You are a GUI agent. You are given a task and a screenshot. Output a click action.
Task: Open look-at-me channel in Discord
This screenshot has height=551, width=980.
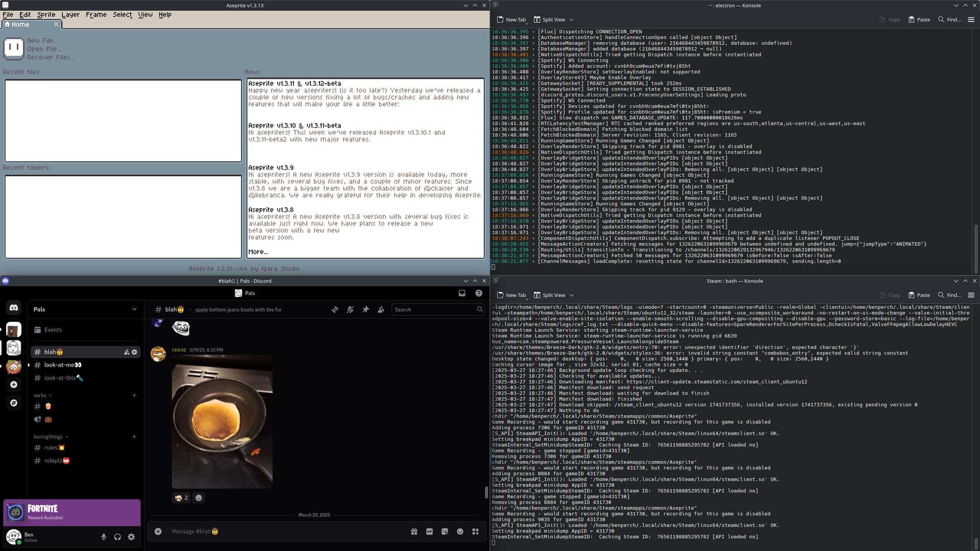[x=84, y=365]
